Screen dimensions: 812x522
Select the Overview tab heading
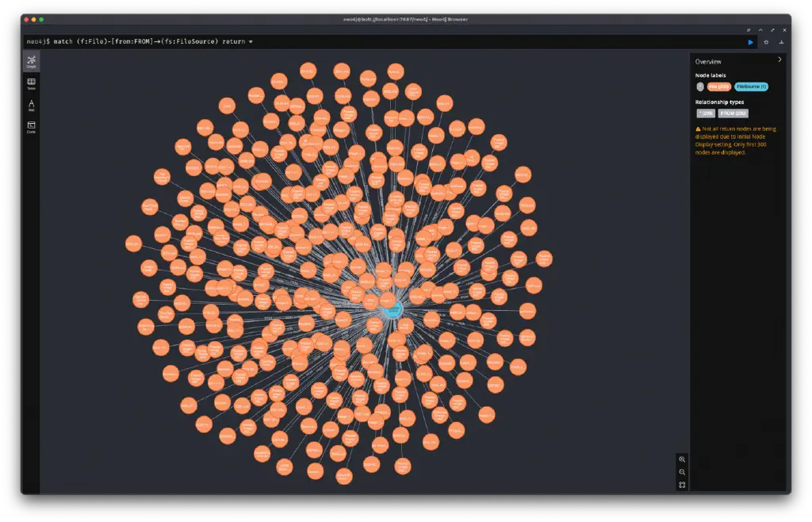tap(708, 62)
